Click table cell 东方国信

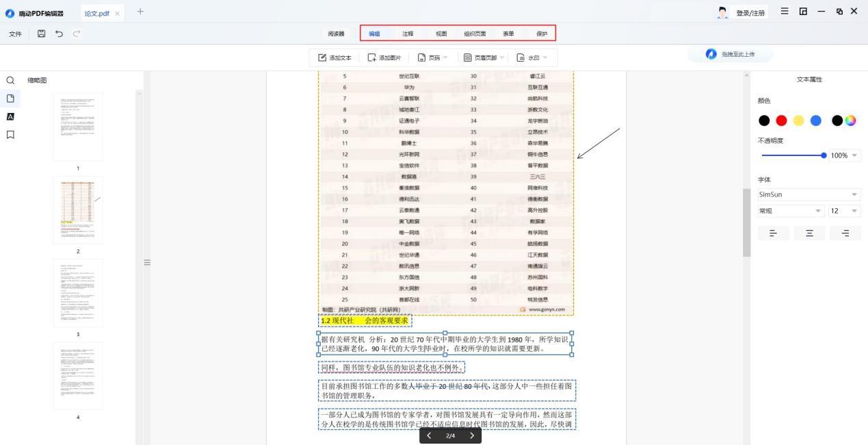[409, 277]
